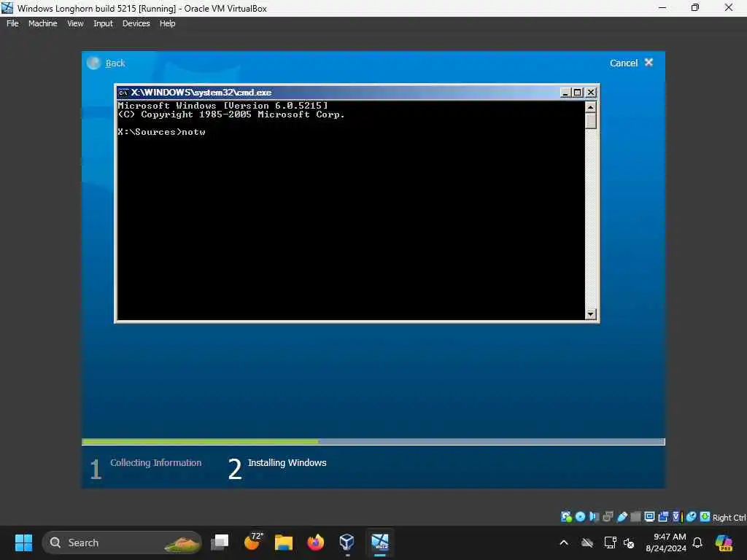
Task: Click the Cancel X icon in setup
Action: click(649, 63)
